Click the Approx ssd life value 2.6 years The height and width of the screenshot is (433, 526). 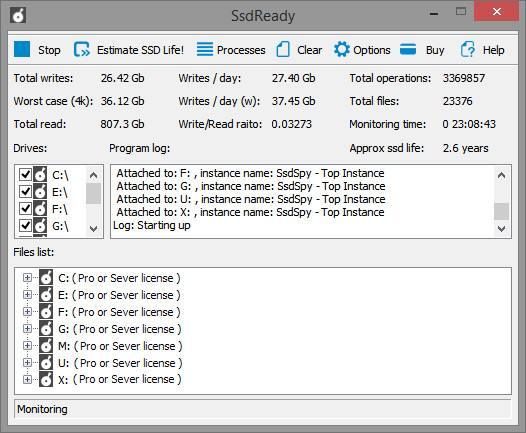pyautogui.click(x=465, y=148)
